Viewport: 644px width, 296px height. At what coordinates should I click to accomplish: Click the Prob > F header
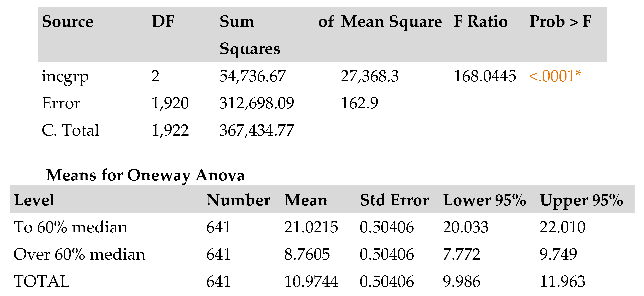click(x=560, y=21)
